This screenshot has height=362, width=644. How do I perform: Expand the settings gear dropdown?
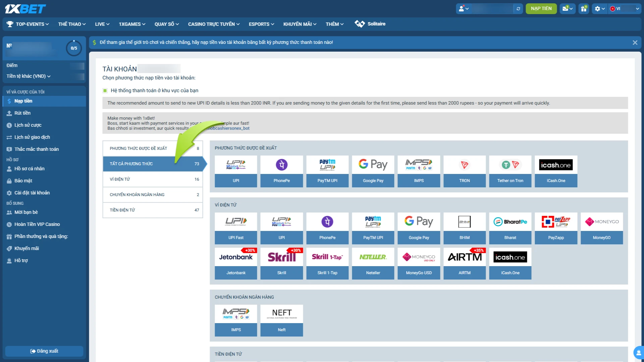[599, 9]
